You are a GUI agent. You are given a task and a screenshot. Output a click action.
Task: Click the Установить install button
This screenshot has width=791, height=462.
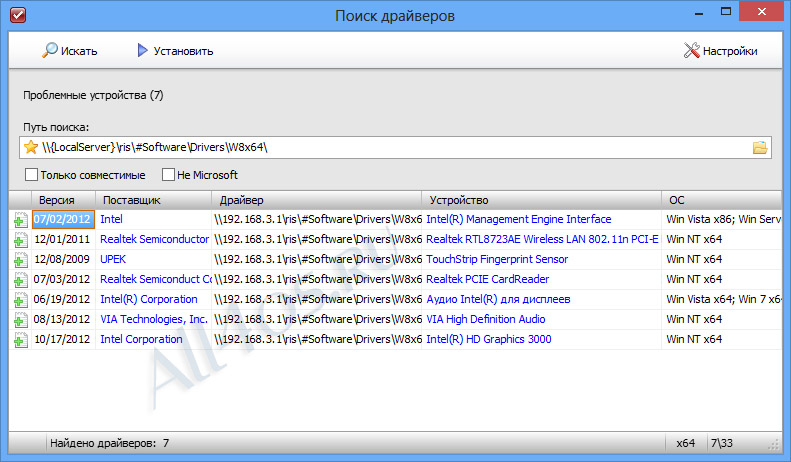[175, 50]
